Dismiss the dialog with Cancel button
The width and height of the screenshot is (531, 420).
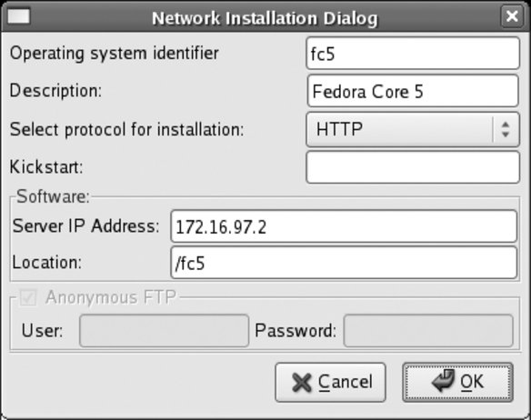tap(331, 383)
